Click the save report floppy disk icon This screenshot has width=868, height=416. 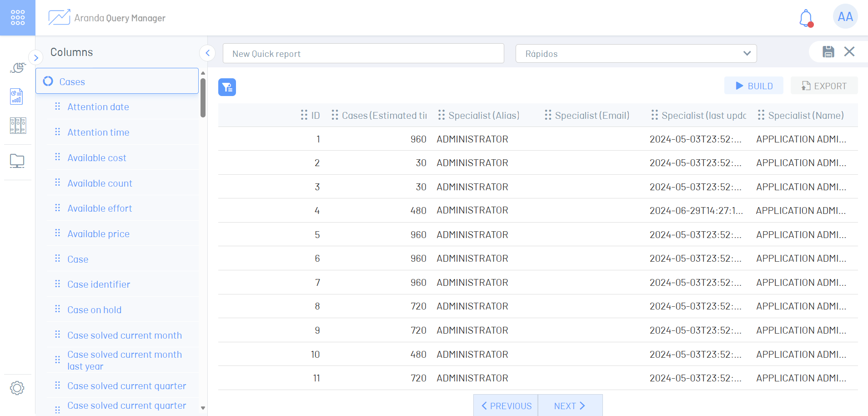click(828, 52)
